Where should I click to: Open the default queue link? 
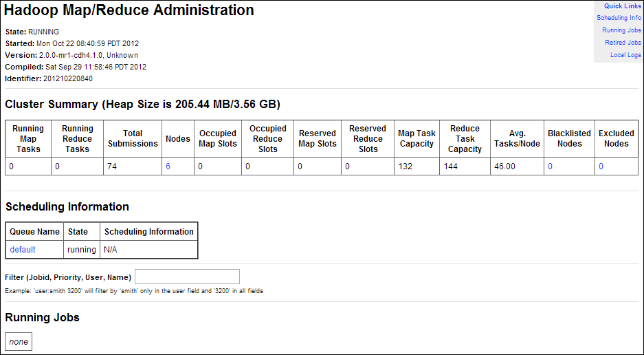pyautogui.click(x=23, y=249)
